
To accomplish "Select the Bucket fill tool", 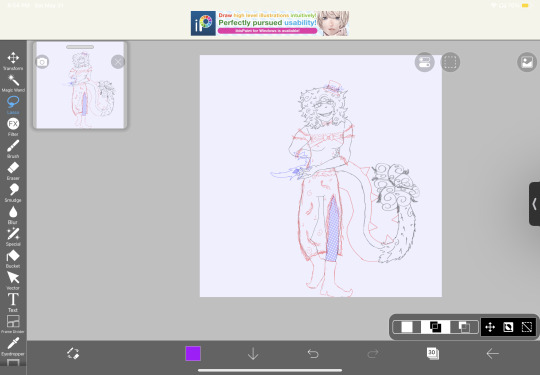I will click(x=13, y=259).
